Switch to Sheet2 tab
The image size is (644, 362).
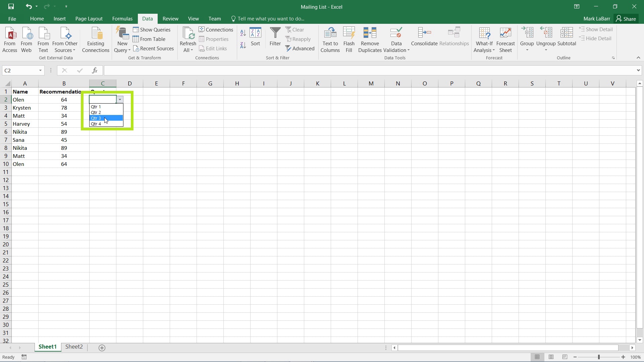point(74,347)
